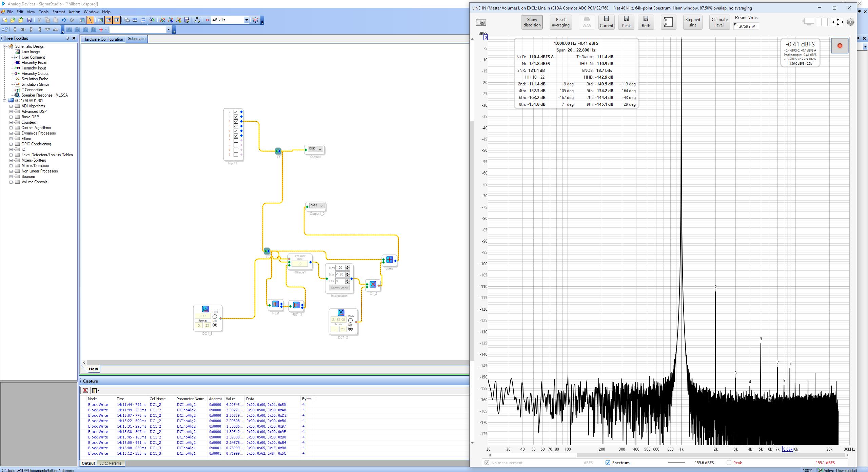Viewport: 868px width, 472px height.
Task: Open spectrum settings gear icon
Action: point(851,22)
